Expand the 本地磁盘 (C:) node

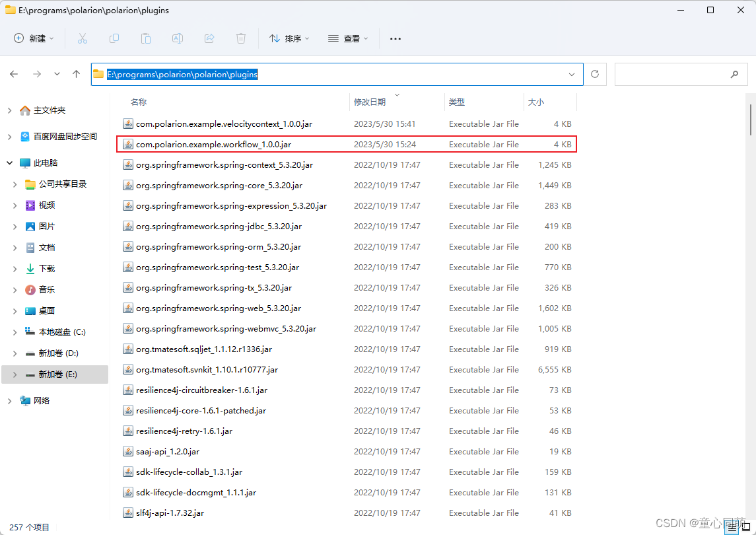15,332
